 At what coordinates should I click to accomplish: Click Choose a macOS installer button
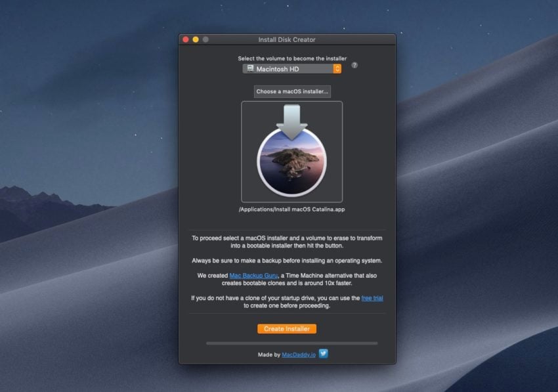[x=292, y=91]
